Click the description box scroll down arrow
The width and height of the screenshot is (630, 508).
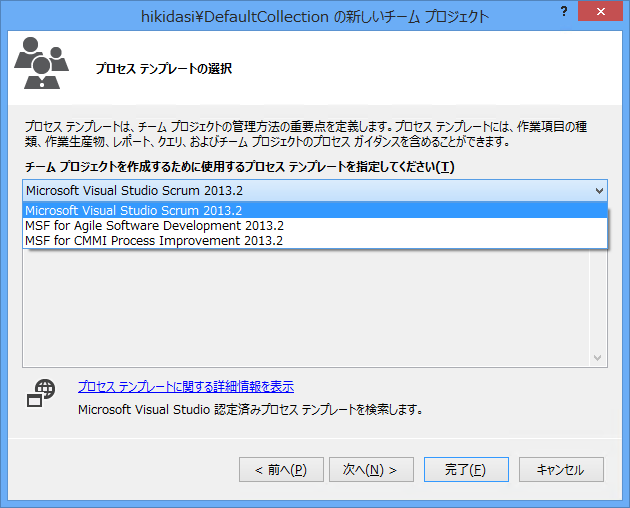click(x=597, y=358)
